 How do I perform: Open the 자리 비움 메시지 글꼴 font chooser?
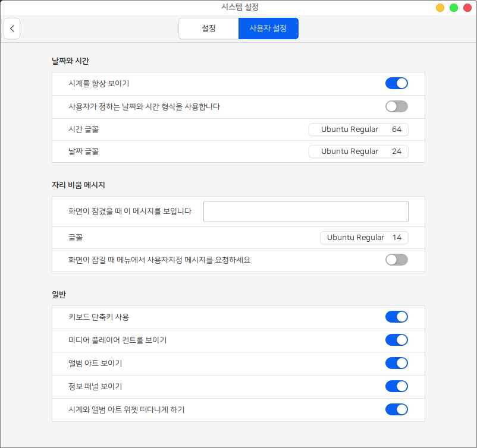(364, 238)
